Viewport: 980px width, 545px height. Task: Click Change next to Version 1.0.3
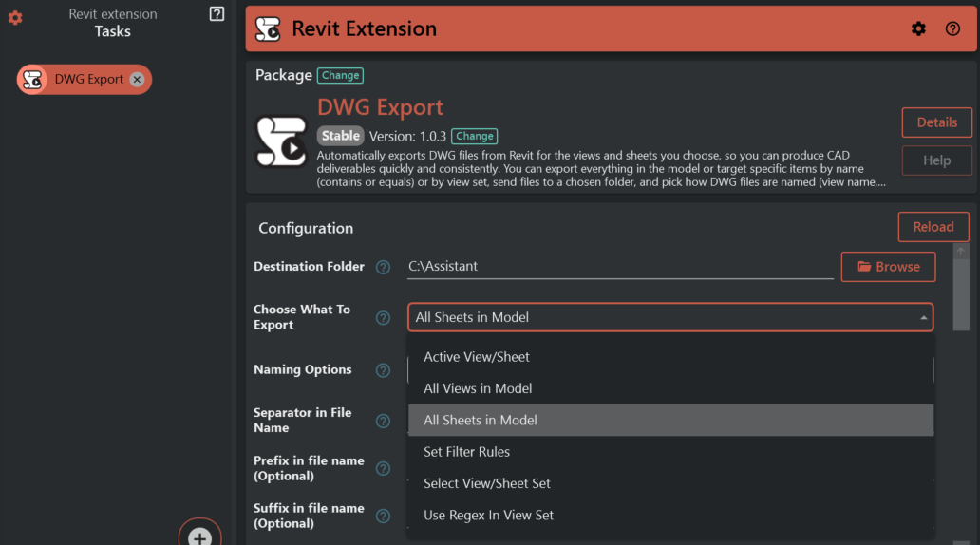(x=475, y=137)
